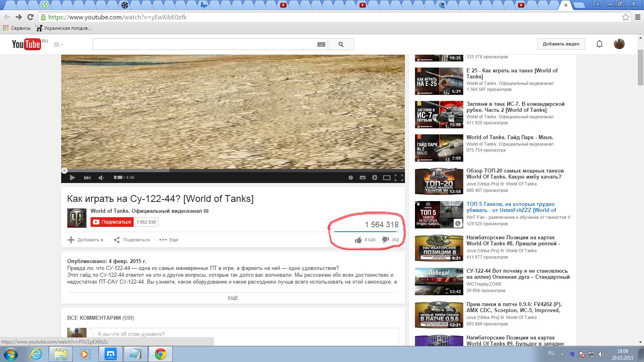Go forward in the browser

[19, 17]
